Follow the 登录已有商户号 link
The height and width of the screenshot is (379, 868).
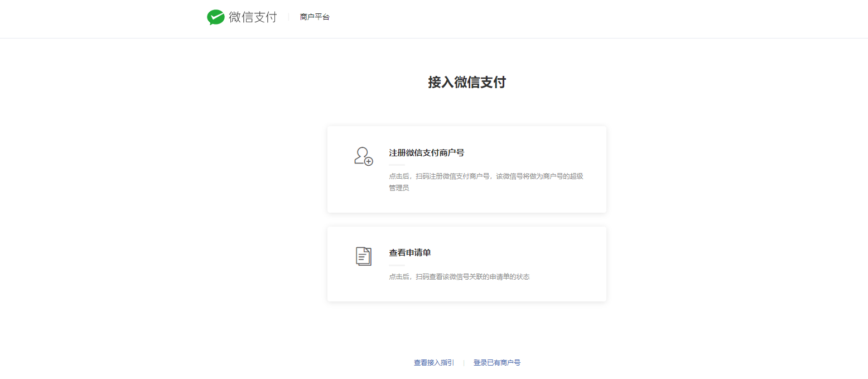[x=497, y=363]
